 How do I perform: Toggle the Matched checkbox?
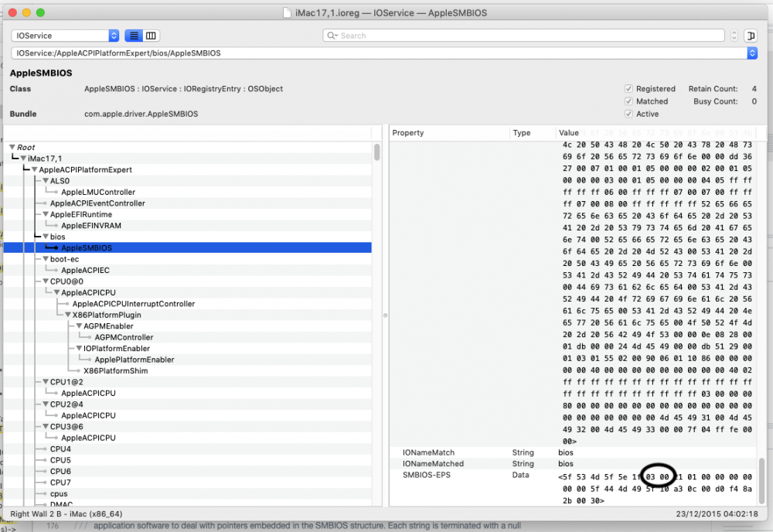[628, 101]
